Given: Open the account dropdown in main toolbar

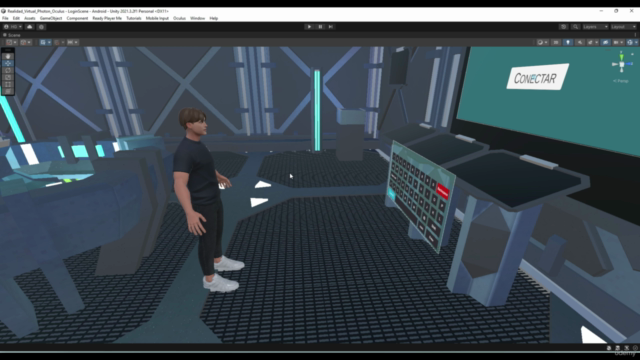Looking at the screenshot, I should click(x=13, y=27).
